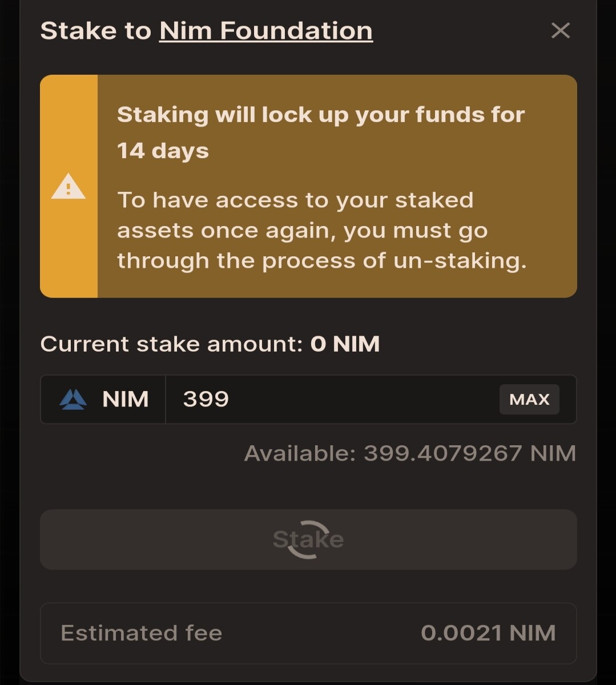The height and width of the screenshot is (685, 616).
Task: Click the loading spinner on Stake
Action: pos(308,539)
